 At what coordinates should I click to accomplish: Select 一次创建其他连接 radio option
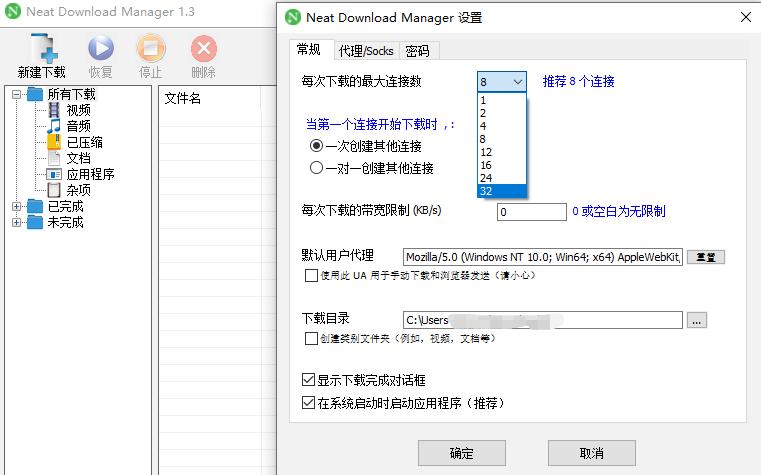coord(317,146)
